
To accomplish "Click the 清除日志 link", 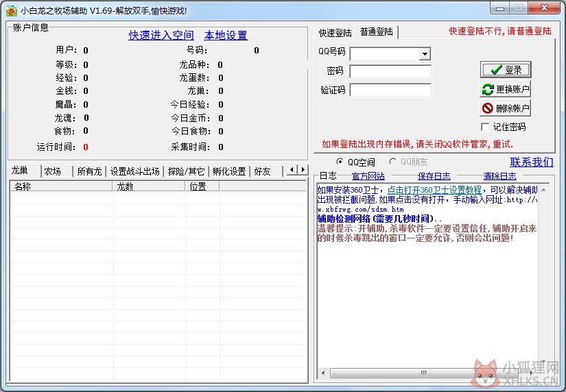I will click(499, 176).
